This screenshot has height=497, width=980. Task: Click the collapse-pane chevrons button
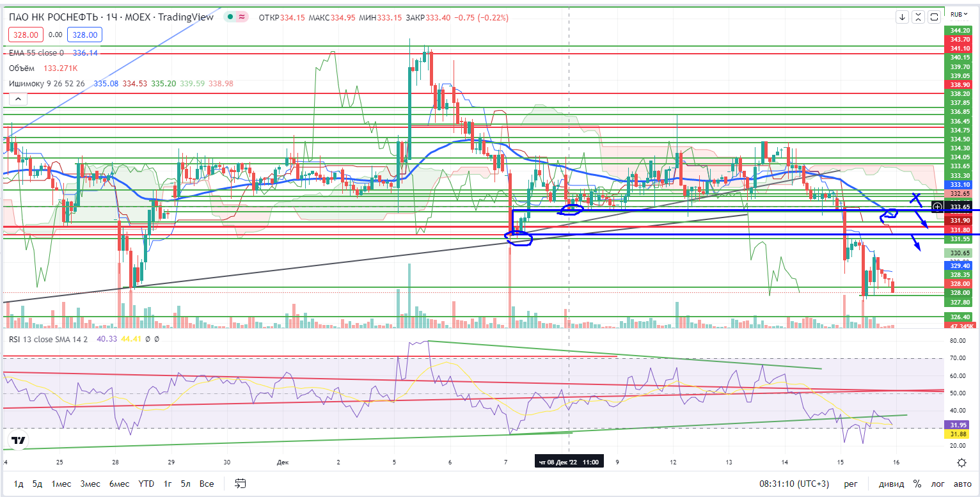[x=919, y=17]
